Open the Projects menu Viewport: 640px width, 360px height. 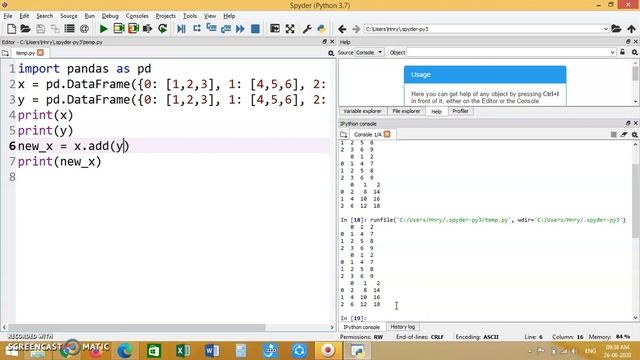tap(165, 16)
